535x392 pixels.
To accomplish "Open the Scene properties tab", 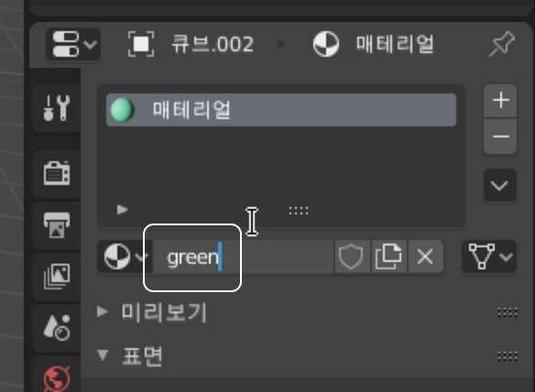I will [x=57, y=328].
